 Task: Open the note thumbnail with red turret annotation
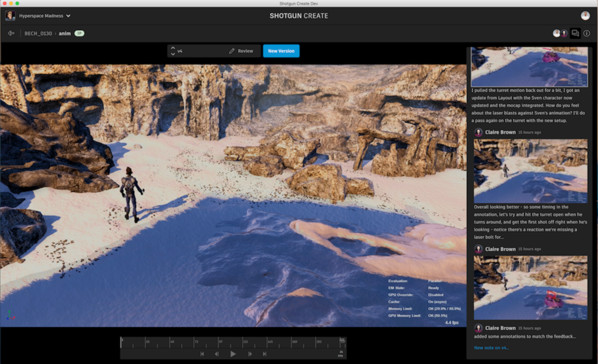tap(531, 288)
